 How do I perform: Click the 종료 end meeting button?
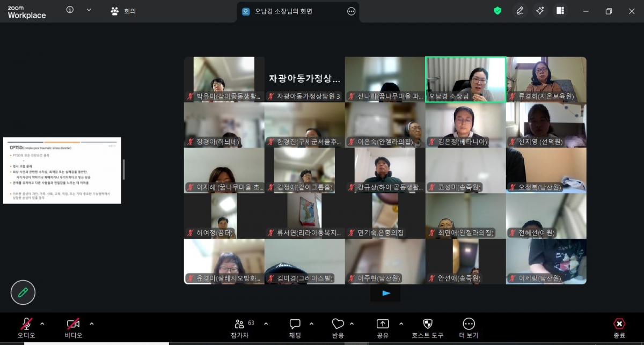619,328
